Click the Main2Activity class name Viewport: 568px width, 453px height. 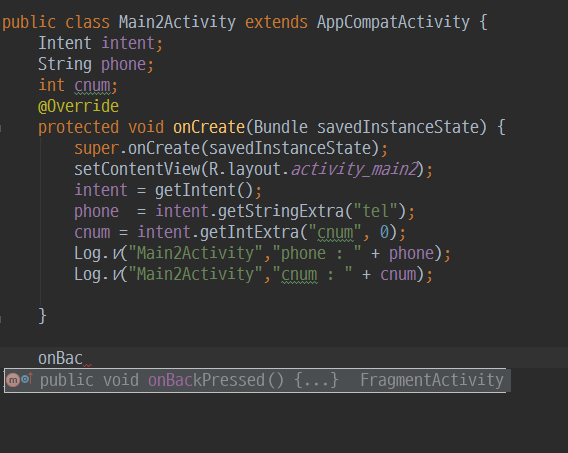click(x=177, y=22)
